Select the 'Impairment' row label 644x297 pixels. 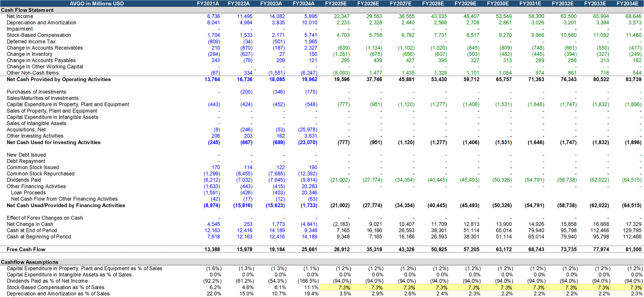coord(20,29)
